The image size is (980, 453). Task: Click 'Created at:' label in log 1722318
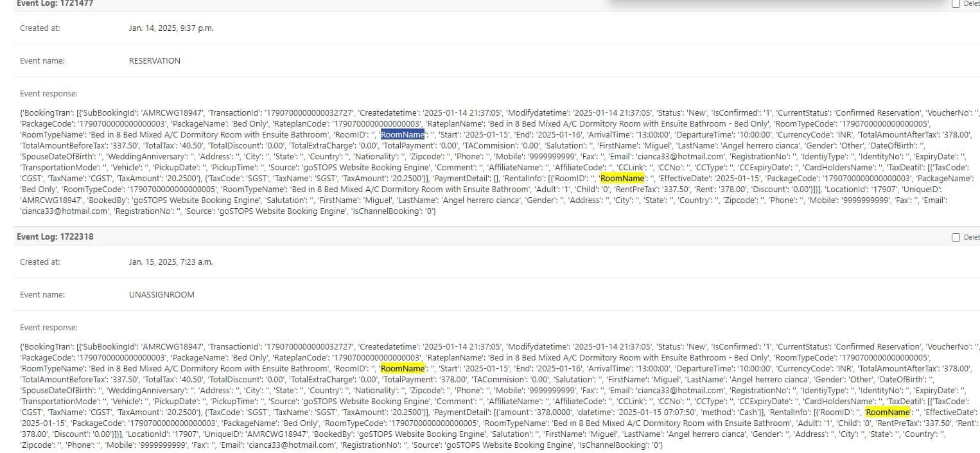[x=40, y=262]
